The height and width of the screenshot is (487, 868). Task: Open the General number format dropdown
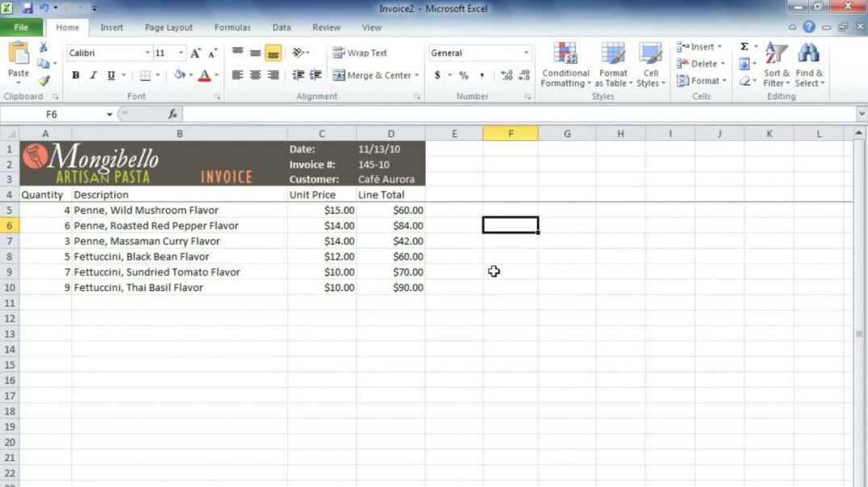tap(526, 53)
